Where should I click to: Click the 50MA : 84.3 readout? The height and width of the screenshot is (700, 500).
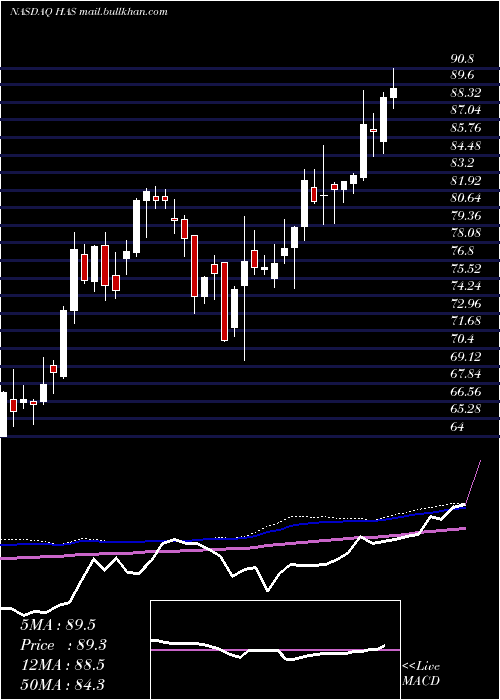pyautogui.click(x=62, y=684)
